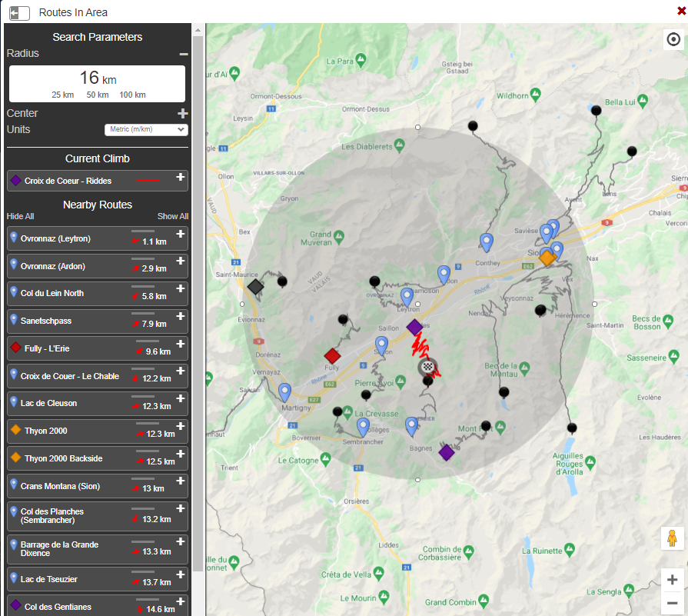The image size is (688, 616).
Task: Set radius to 50 km
Action: pyautogui.click(x=98, y=95)
